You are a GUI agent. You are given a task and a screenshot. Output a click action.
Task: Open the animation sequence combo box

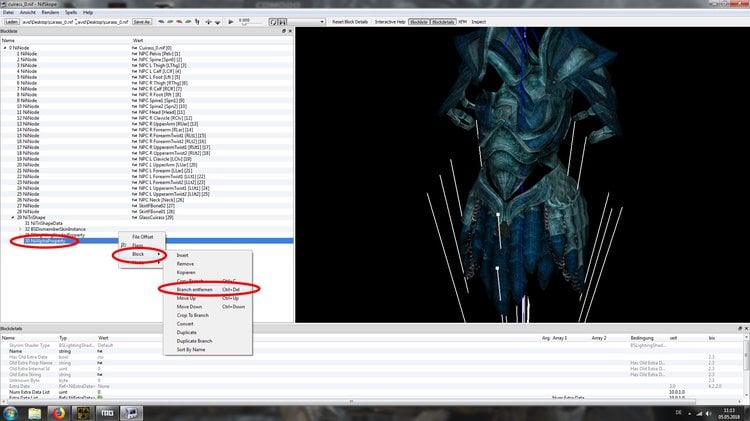click(307, 22)
